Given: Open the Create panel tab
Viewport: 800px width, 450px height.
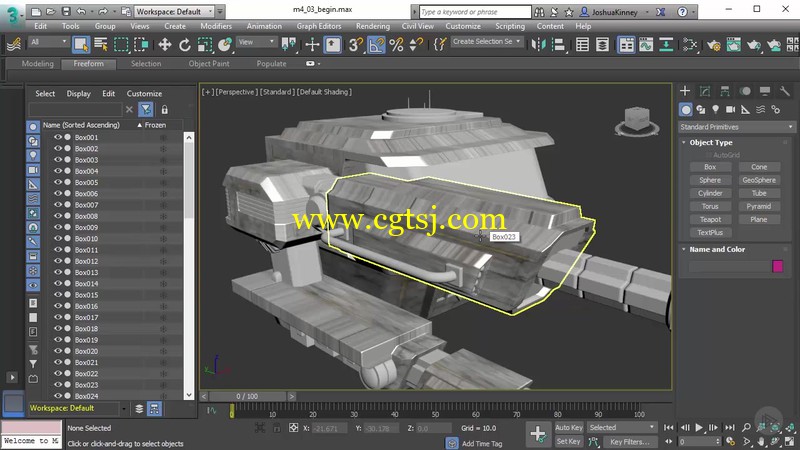Looking at the screenshot, I should coord(685,91).
